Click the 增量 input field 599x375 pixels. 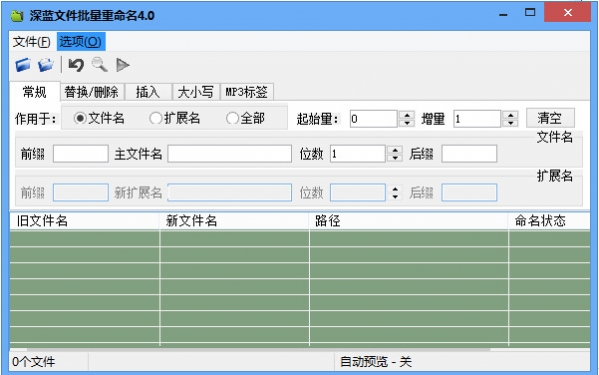(x=477, y=119)
